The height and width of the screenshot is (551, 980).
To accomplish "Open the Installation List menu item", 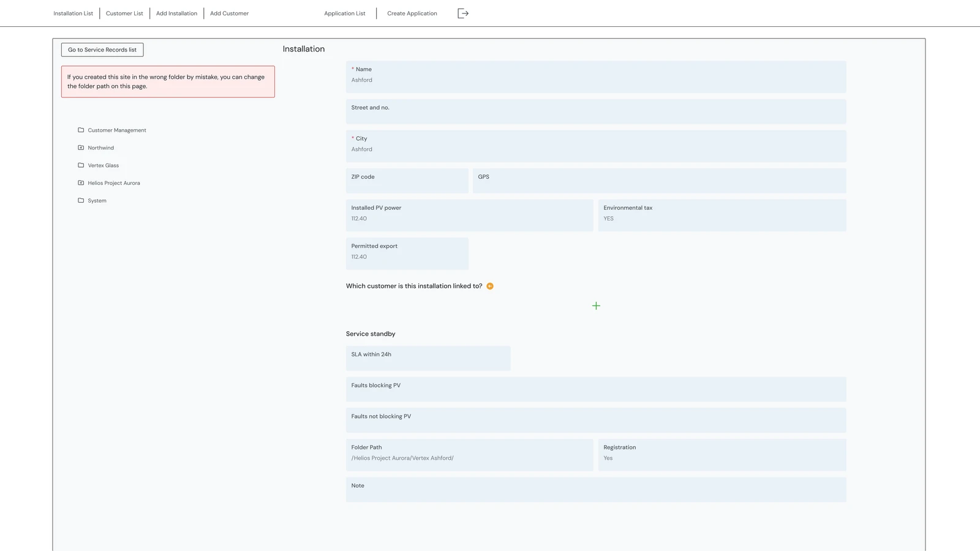I will coord(73,13).
